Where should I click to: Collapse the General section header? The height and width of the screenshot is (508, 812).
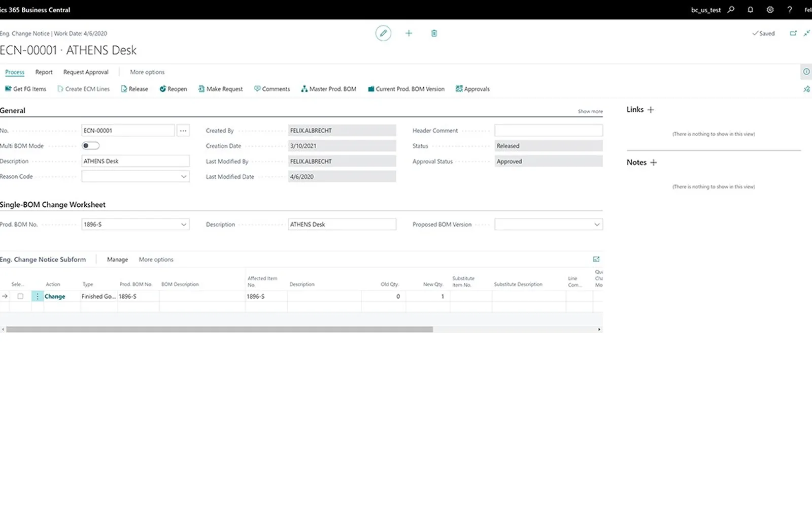(13, 110)
